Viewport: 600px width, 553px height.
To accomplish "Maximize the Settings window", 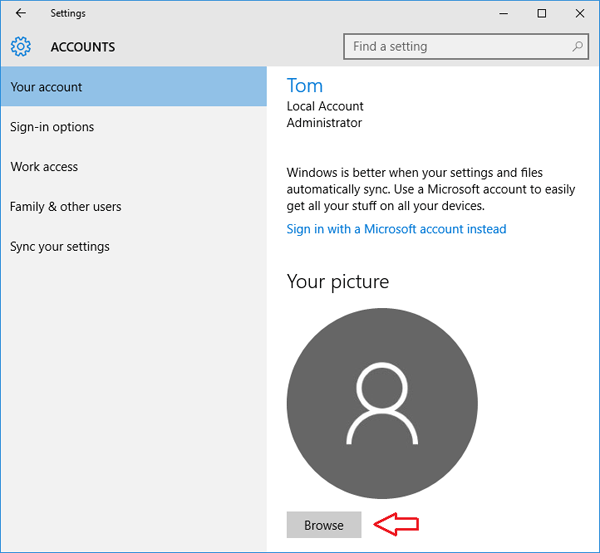I will coord(541,14).
